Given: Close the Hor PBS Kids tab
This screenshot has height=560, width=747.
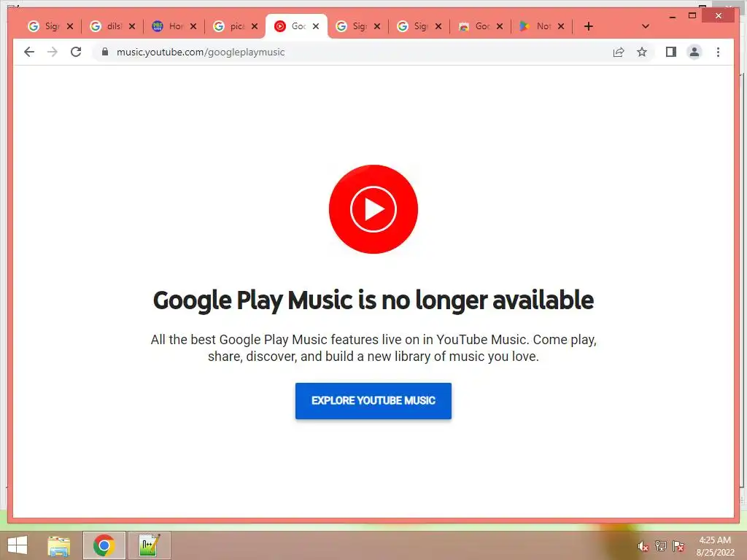Looking at the screenshot, I should pos(193,26).
